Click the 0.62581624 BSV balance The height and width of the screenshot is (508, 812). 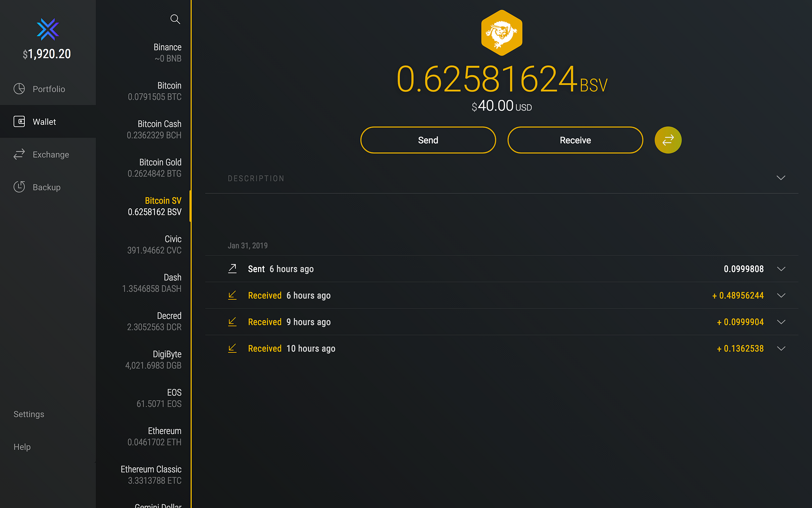point(502,79)
